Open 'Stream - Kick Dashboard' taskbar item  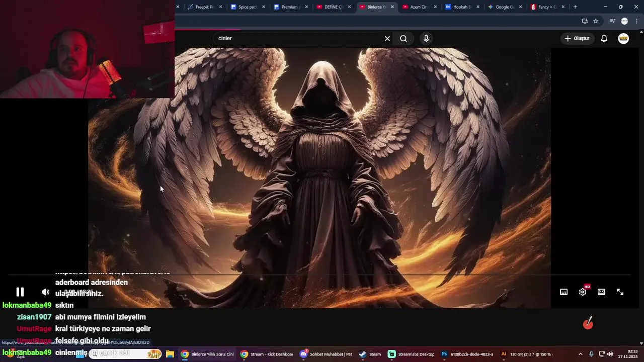coord(267,354)
